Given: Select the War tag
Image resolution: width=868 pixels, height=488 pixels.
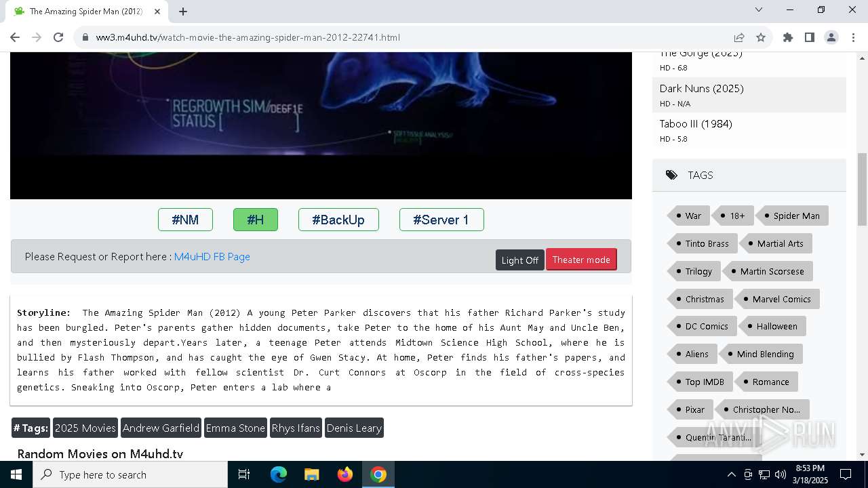Looking at the screenshot, I should [x=688, y=216].
